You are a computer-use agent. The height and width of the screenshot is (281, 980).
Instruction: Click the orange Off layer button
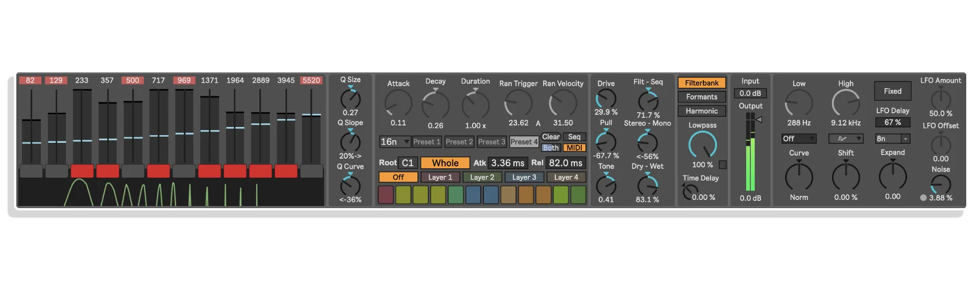point(398,177)
